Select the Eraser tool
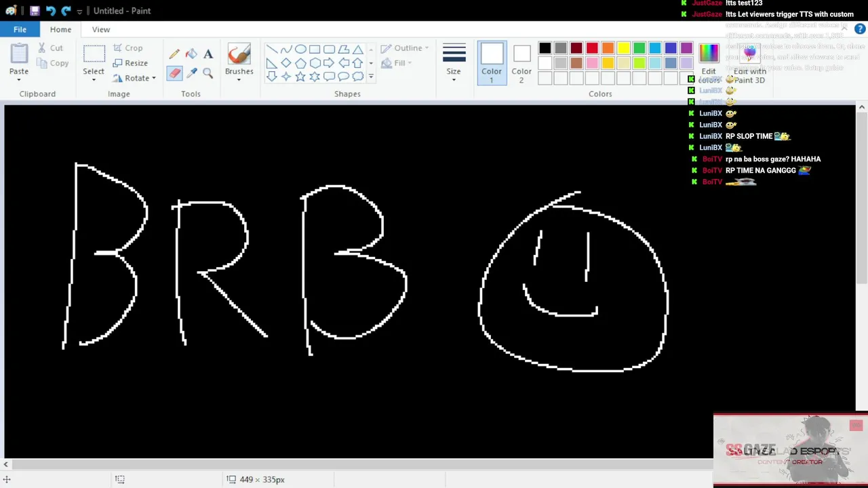868x488 pixels. [x=175, y=73]
